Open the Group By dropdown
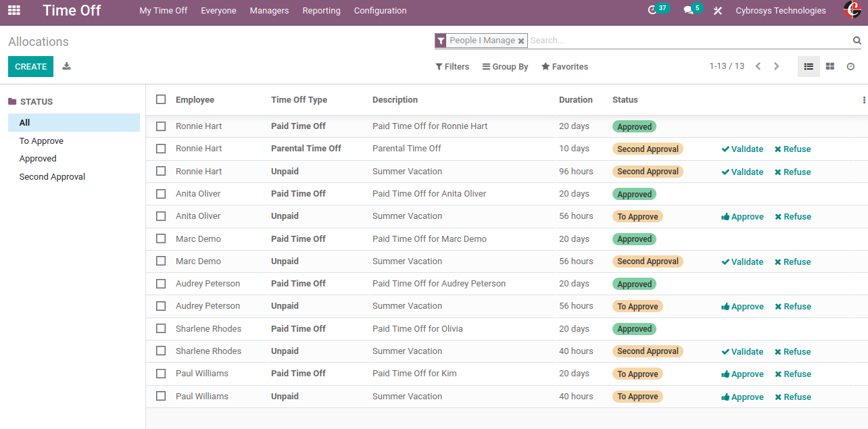This screenshot has height=429, width=868. (505, 67)
